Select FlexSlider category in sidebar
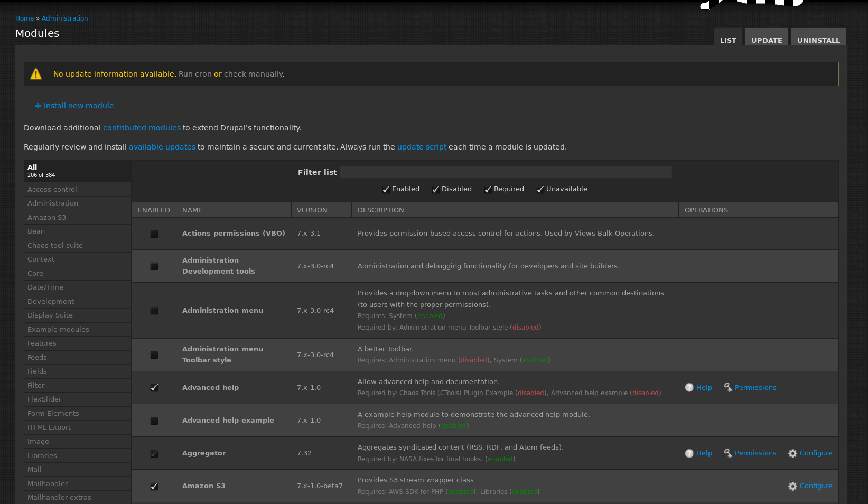 pos(78,399)
